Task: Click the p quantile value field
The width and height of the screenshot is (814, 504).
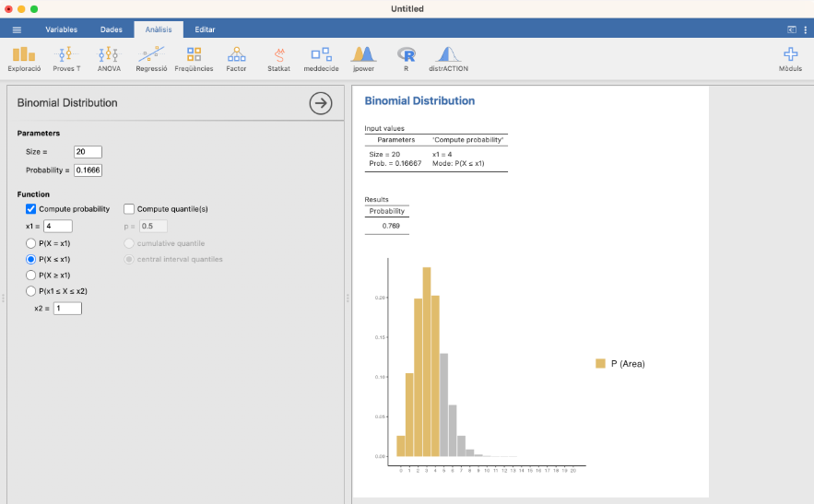Action: pos(153,226)
